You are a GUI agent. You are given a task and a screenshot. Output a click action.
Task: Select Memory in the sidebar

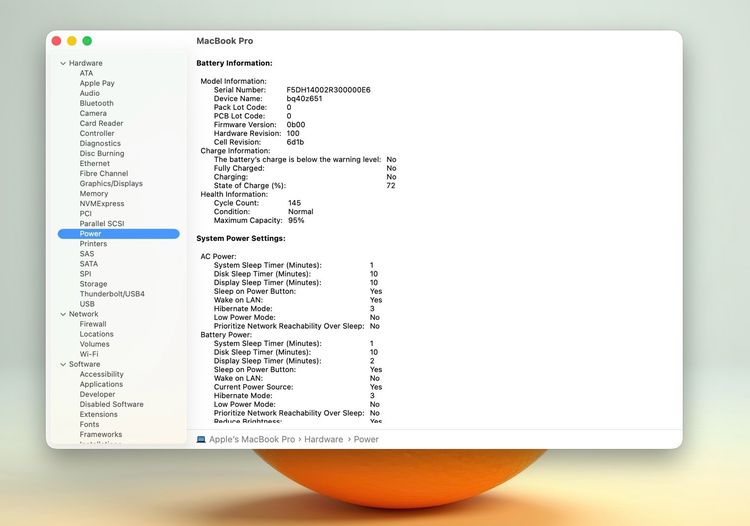pos(94,194)
